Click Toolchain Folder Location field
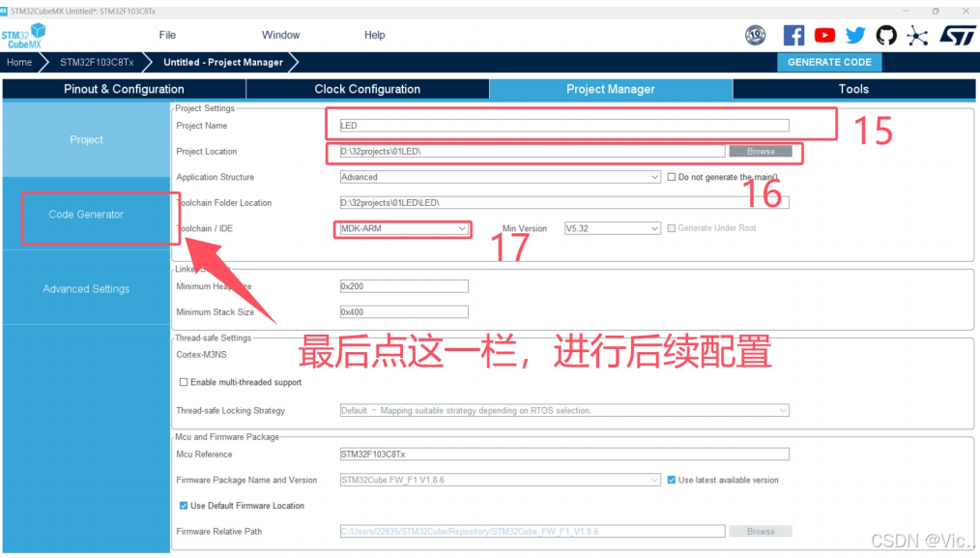980x558 pixels. 564,203
